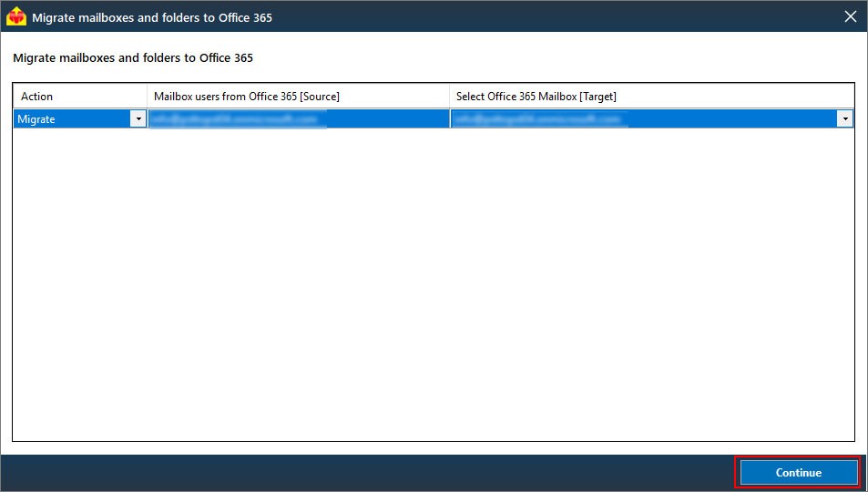Click the Action column header
The width and height of the screenshot is (868, 492).
coord(80,97)
